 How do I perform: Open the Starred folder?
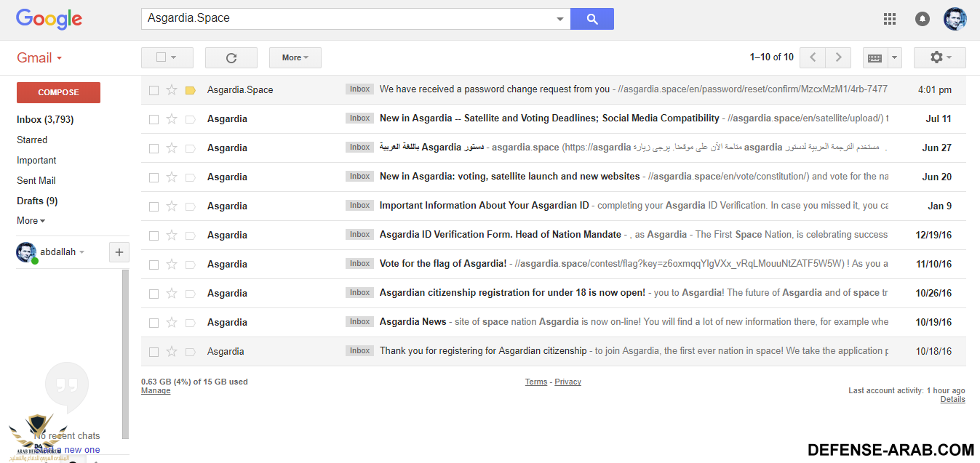click(32, 140)
